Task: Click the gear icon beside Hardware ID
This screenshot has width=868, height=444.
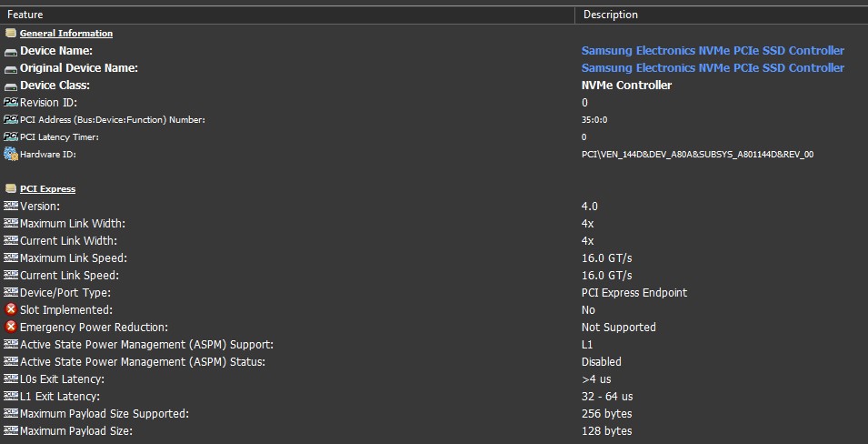Action: pos(11,154)
